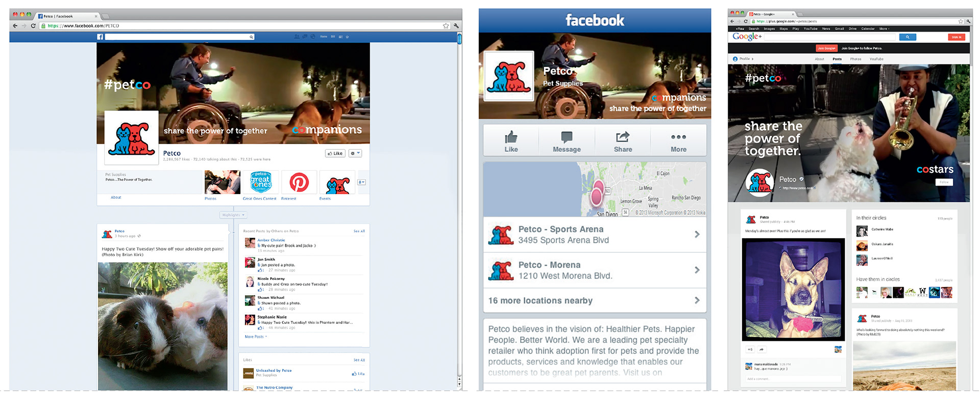This screenshot has height=399, width=980.
Task: Open Stephanie Marie's post
Action: 304,322
